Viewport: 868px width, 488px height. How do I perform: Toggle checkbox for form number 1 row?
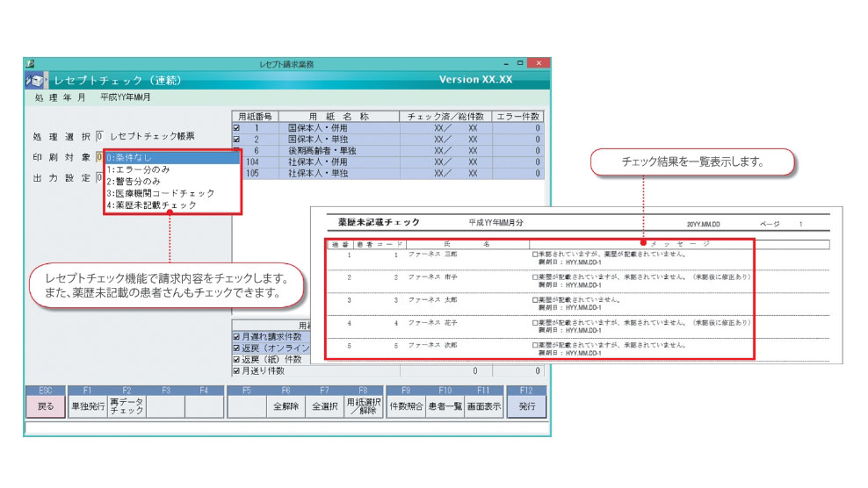[x=236, y=128]
